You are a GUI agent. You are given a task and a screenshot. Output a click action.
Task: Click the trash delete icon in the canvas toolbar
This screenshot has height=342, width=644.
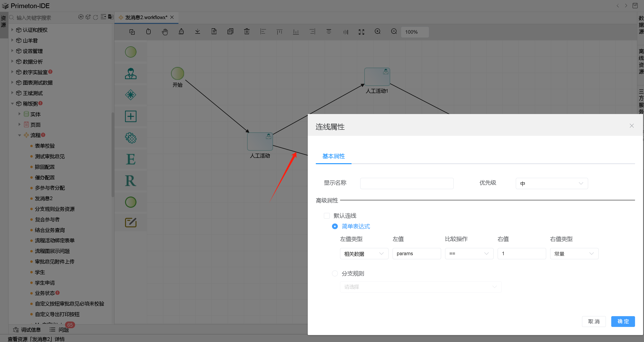pyautogui.click(x=247, y=31)
